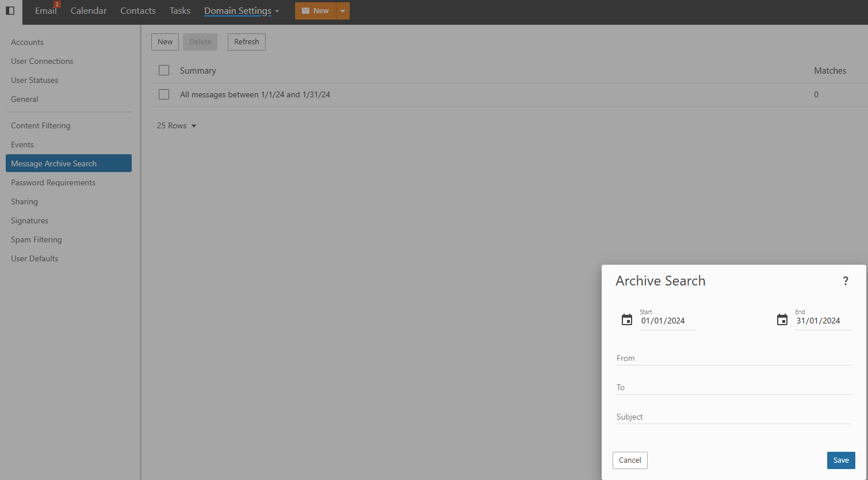This screenshot has height=480, width=868.
Task: Click the envelope New message button
Action: 315,11
